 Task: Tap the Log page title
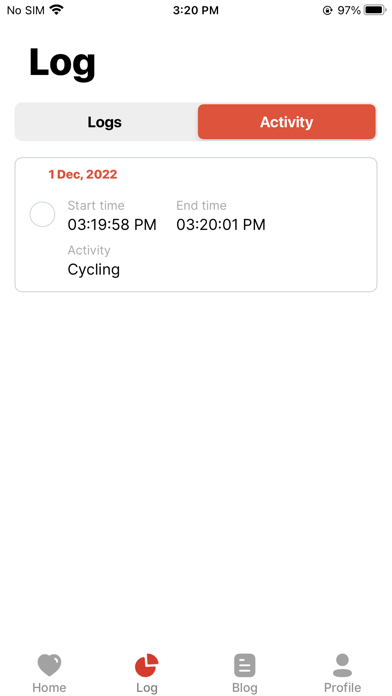(x=62, y=63)
